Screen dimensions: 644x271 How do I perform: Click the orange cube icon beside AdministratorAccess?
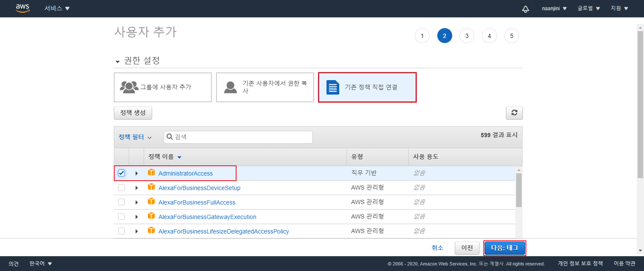(151, 173)
